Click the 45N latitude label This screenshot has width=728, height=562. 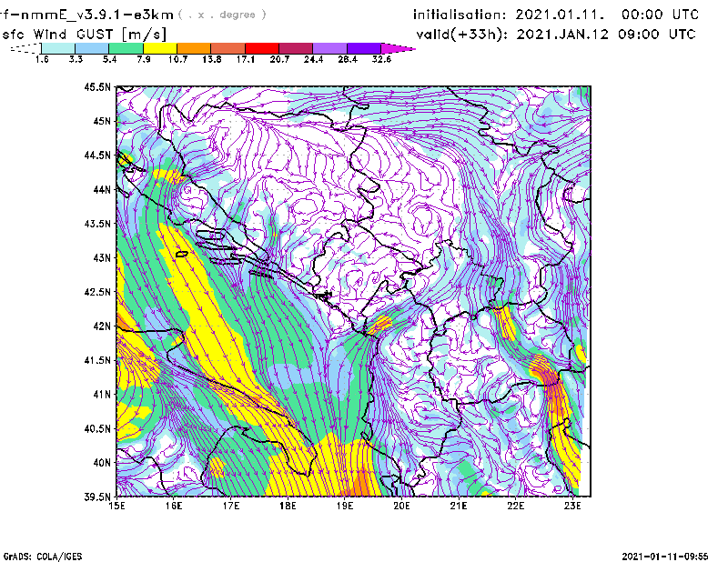(102, 121)
